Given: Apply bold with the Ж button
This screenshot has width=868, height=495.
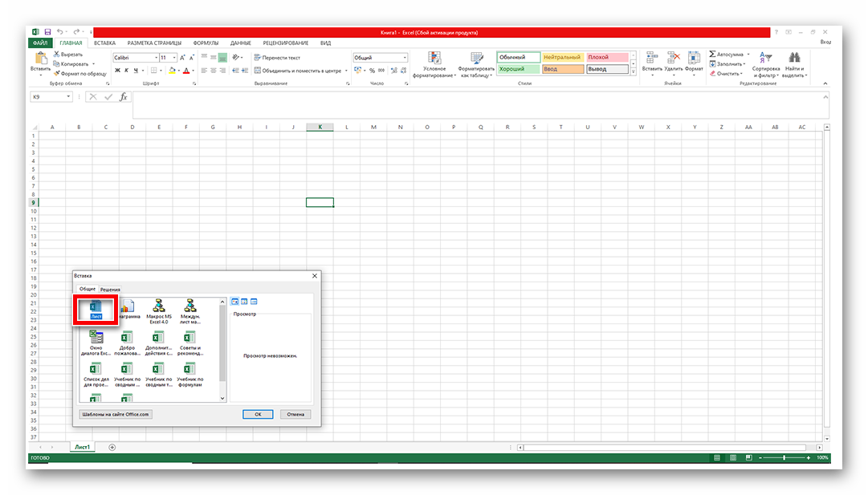Looking at the screenshot, I should (117, 71).
